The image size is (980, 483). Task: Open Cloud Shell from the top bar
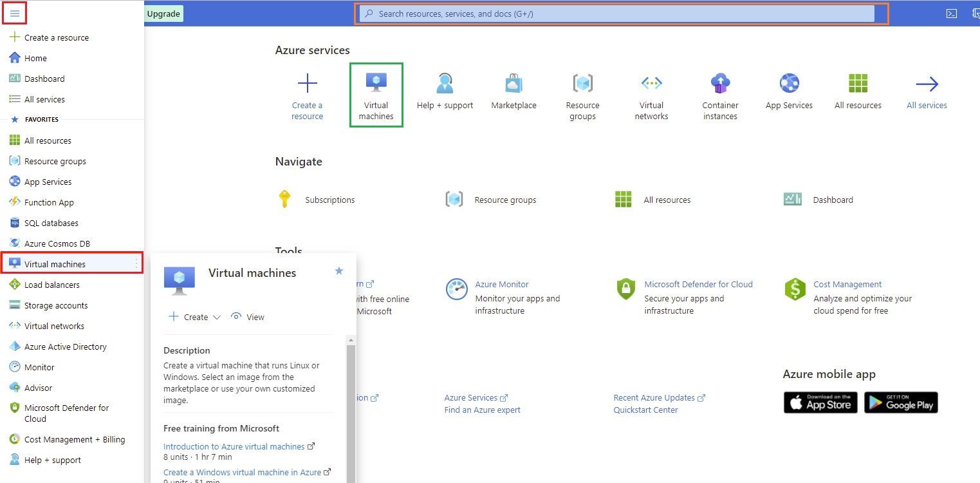pyautogui.click(x=952, y=14)
